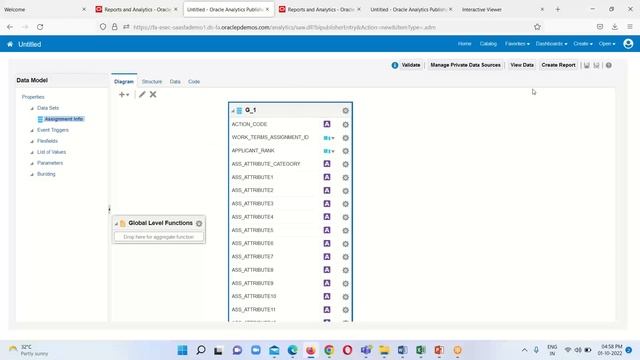Switch to the Welcome browser tab
Image resolution: width=640 pixels, height=360 pixels.
point(15,9)
